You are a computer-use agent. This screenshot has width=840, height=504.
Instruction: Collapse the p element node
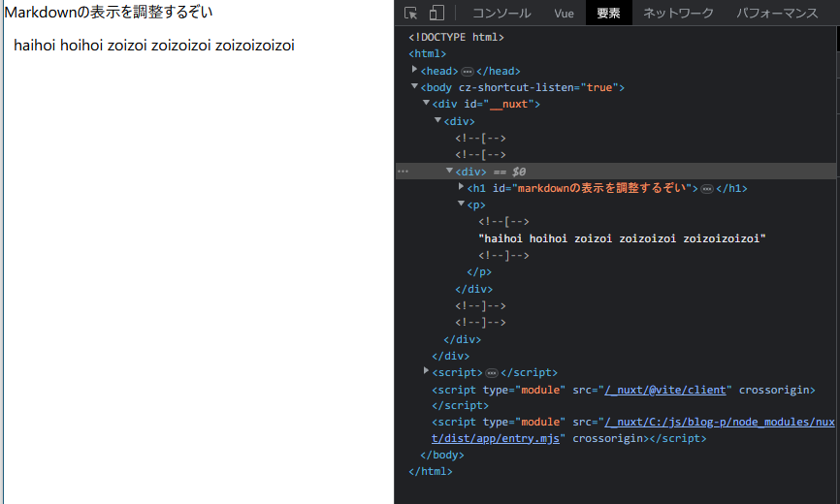point(461,204)
